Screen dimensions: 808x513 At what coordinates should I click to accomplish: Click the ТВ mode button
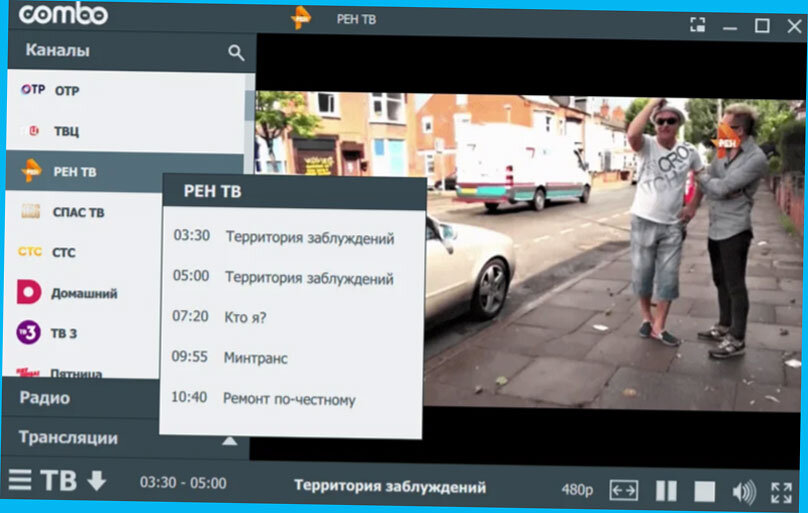tap(59, 481)
